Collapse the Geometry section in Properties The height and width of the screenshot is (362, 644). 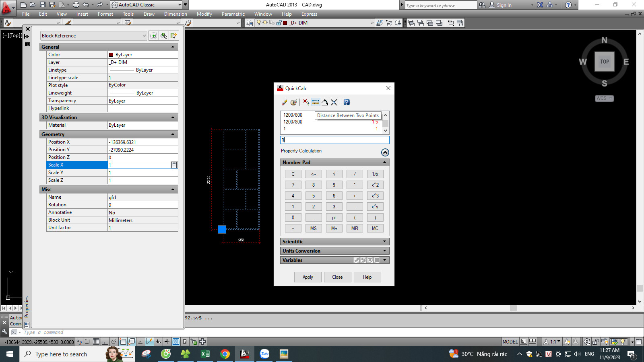(x=173, y=134)
